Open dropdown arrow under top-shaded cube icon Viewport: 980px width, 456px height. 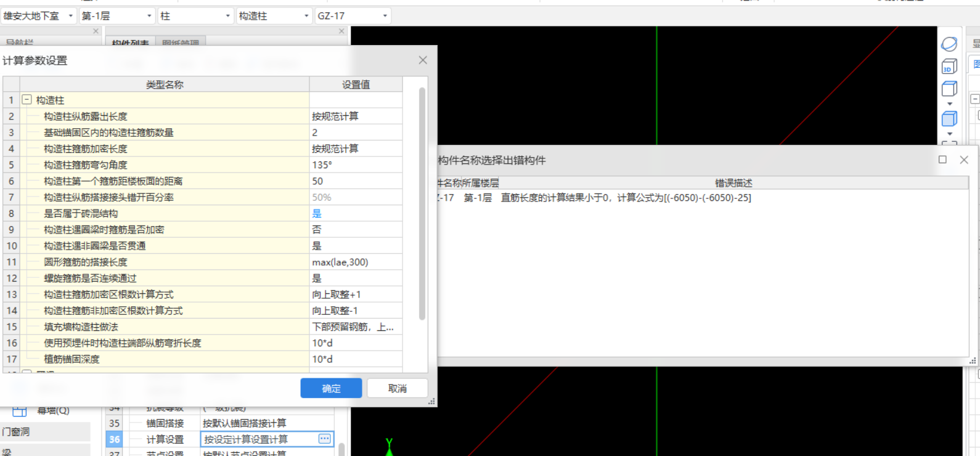pos(950,104)
